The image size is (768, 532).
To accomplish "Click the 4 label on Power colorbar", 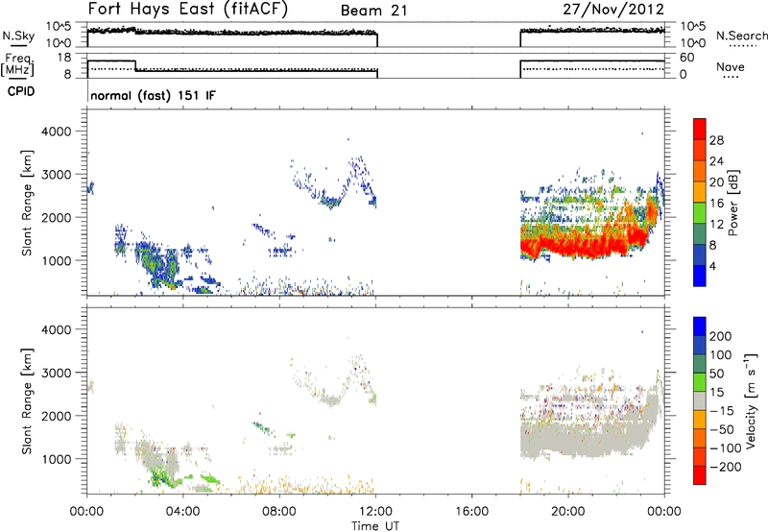I will 712,266.
